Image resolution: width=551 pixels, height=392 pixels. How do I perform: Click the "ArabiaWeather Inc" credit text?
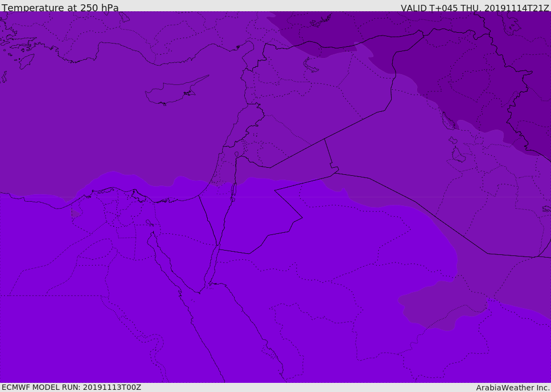pyautogui.click(x=513, y=388)
